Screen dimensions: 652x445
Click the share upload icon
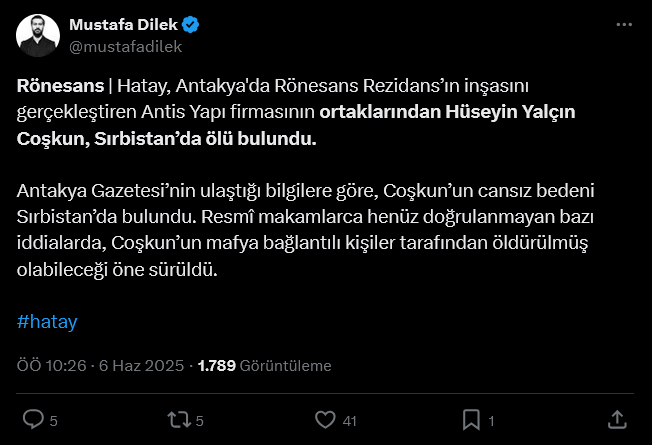tap(617, 419)
